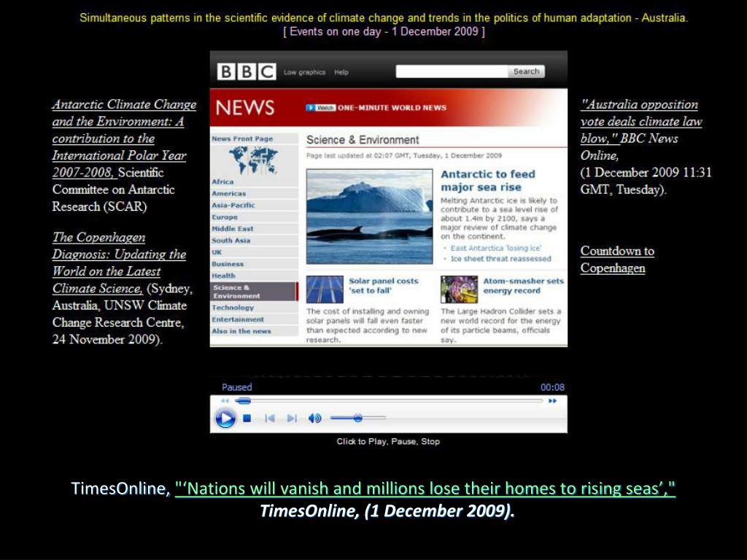747x560 pixels.
Task: Open The Copenhagen Diagnosis link
Action: point(119,262)
